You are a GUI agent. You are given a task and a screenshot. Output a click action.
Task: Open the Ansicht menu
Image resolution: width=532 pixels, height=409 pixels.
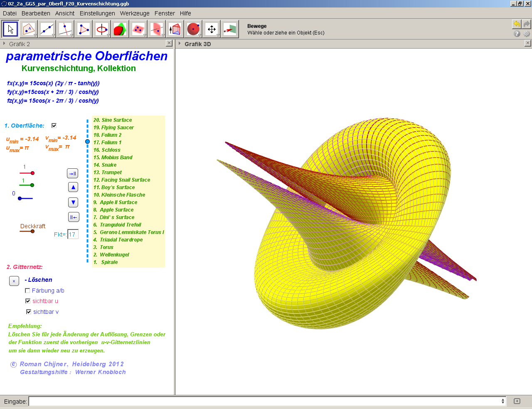pyautogui.click(x=65, y=13)
